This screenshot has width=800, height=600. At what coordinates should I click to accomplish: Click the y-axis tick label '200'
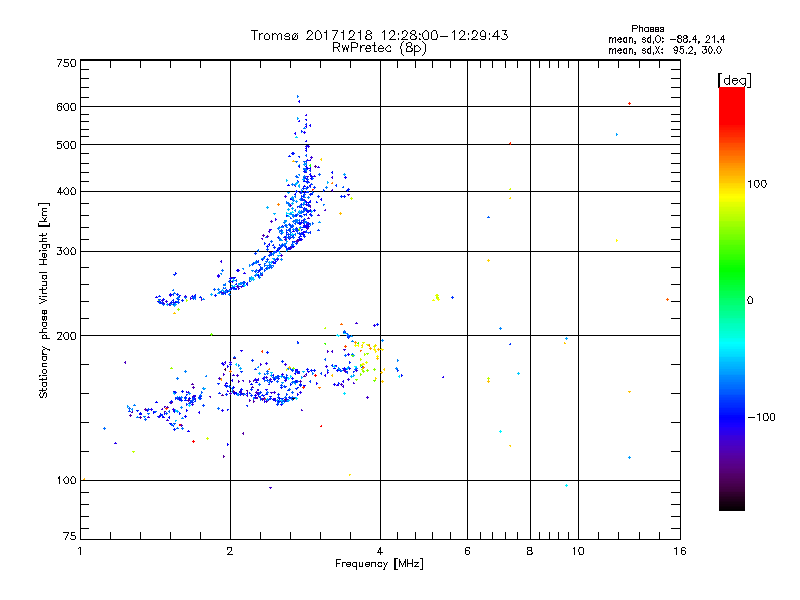coord(67,336)
